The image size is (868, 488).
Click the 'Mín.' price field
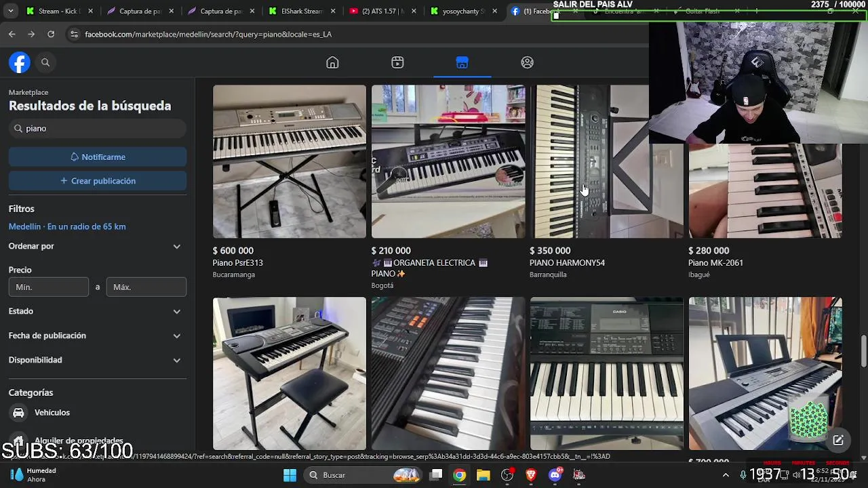(49, 287)
